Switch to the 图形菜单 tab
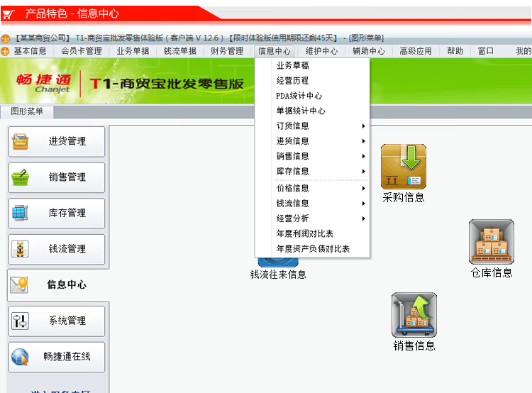Viewport: 532px width, 393px height. tap(27, 111)
